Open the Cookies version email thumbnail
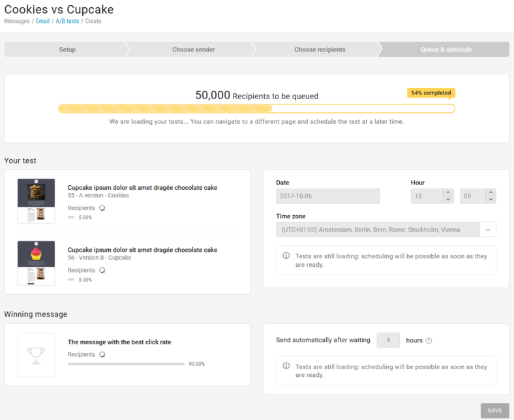514x420 pixels. (x=36, y=201)
